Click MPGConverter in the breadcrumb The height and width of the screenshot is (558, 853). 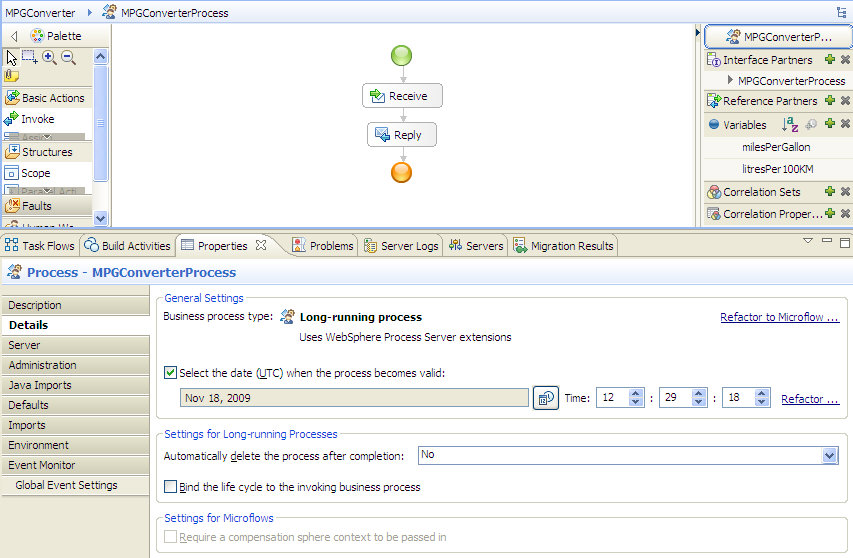(x=40, y=13)
